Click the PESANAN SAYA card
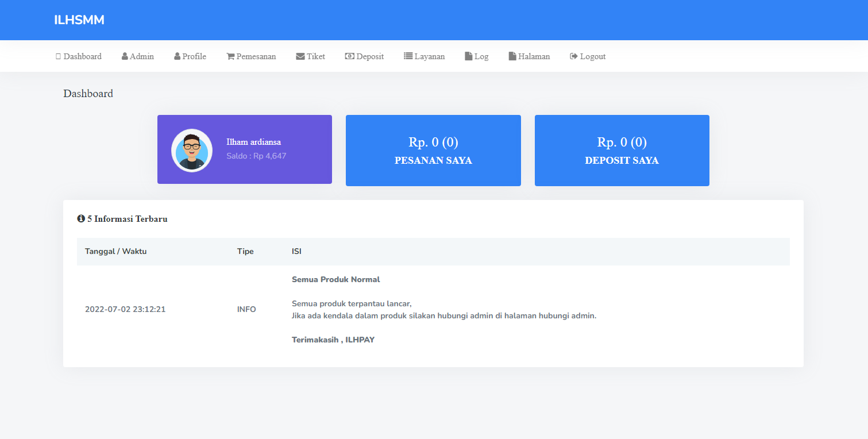This screenshot has height=439, width=868. point(433,151)
